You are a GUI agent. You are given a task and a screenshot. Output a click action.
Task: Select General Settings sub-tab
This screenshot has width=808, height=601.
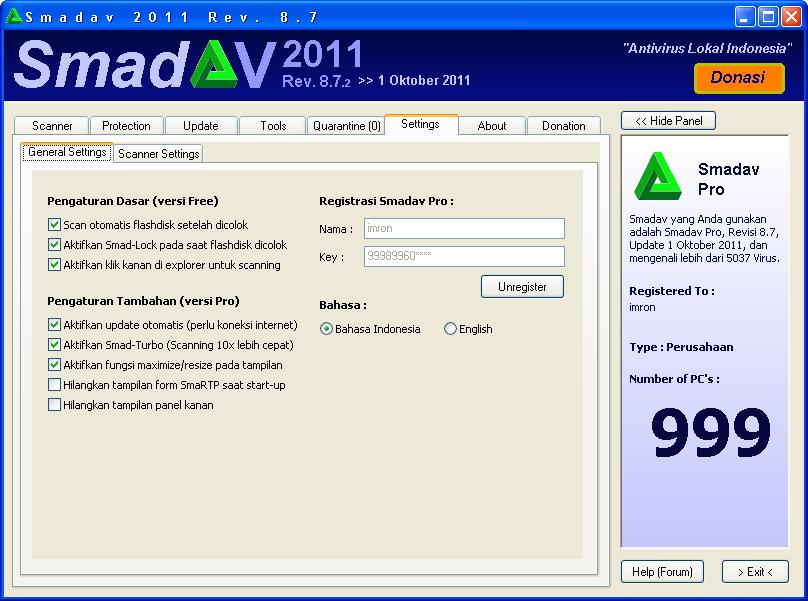pos(67,153)
